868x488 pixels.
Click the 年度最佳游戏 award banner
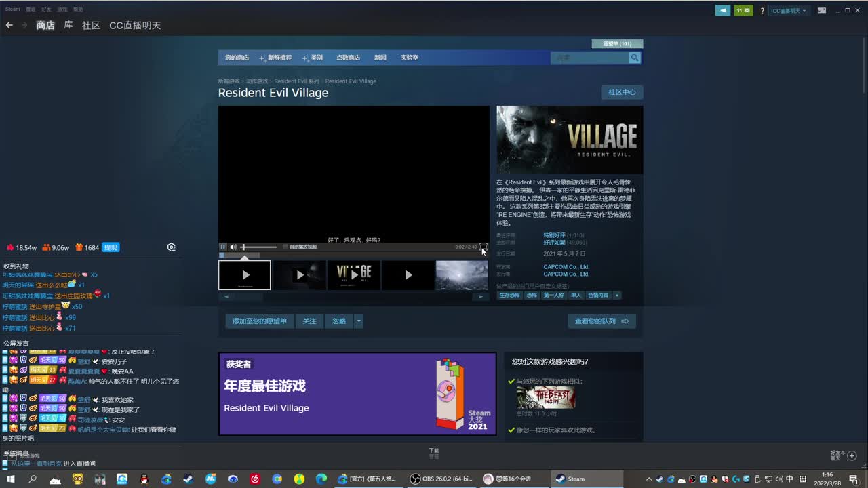point(357,394)
